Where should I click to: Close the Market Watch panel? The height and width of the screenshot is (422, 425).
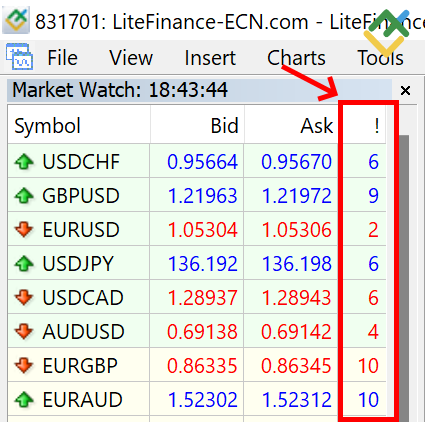click(405, 90)
